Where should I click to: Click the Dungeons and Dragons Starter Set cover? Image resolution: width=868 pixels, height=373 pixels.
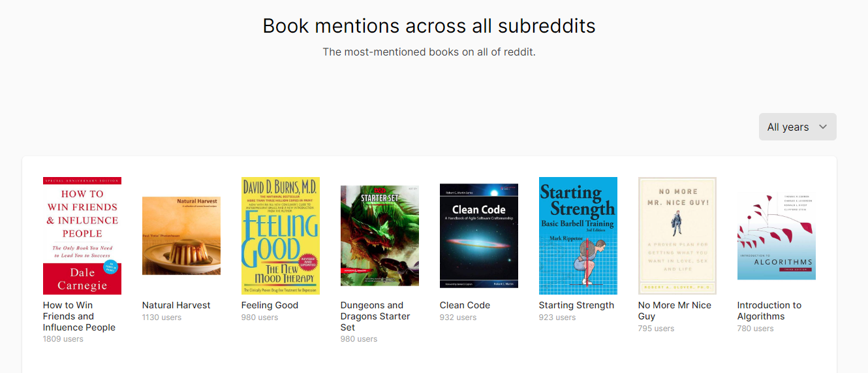tap(380, 236)
